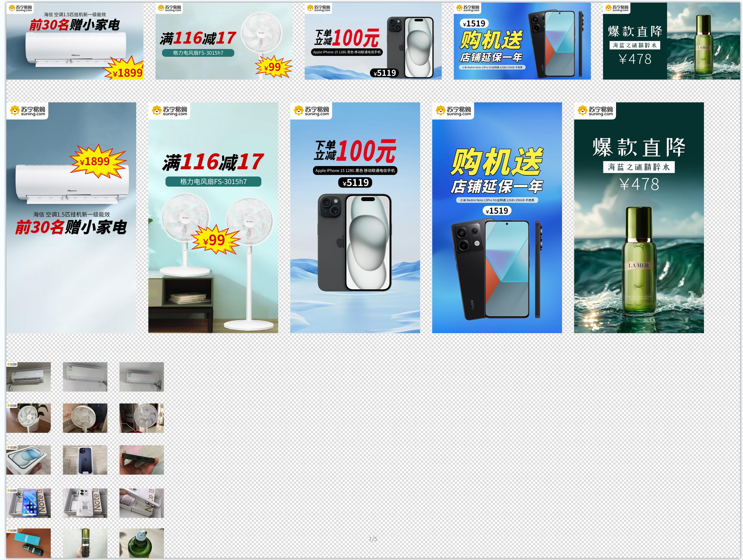The width and height of the screenshot is (743, 560).
Task: Select Suning logo on vertical Redmi poster
Action: click(453, 111)
